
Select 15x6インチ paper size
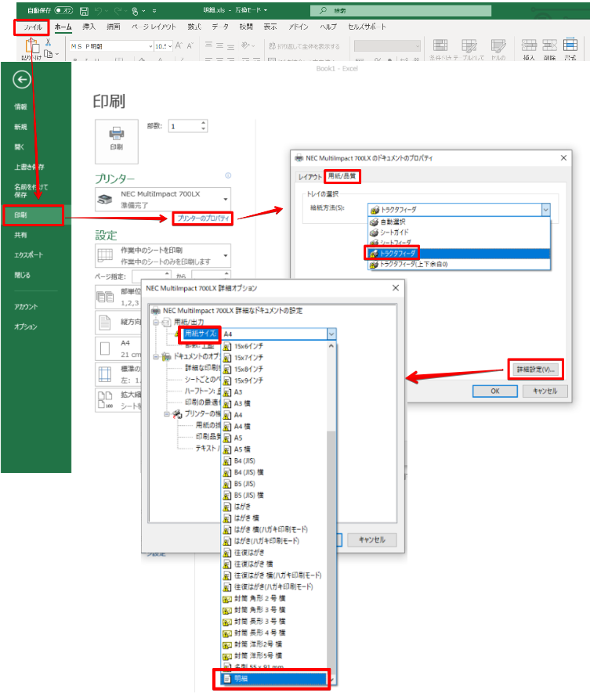click(x=274, y=346)
